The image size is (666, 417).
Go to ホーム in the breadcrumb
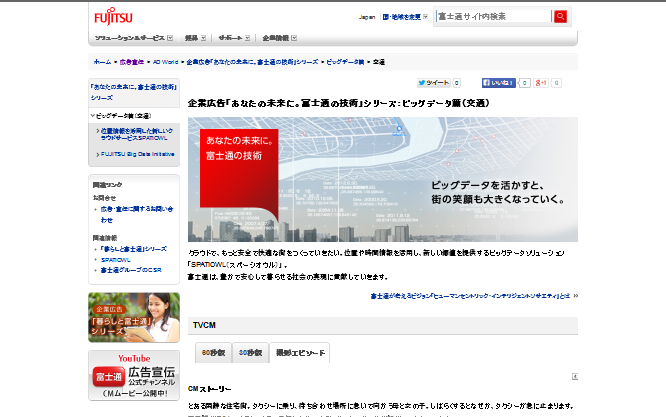tap(102, 62)
